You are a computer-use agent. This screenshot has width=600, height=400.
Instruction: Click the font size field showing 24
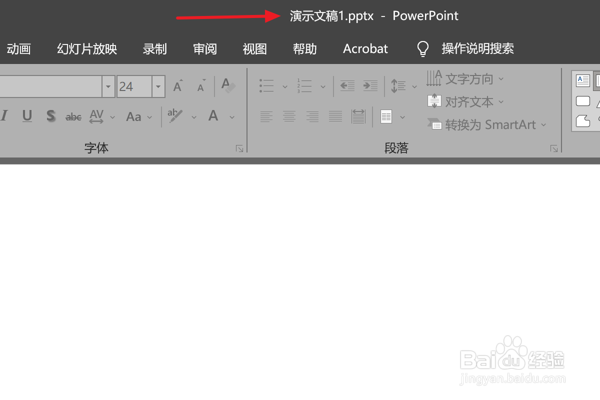[134, 87]
